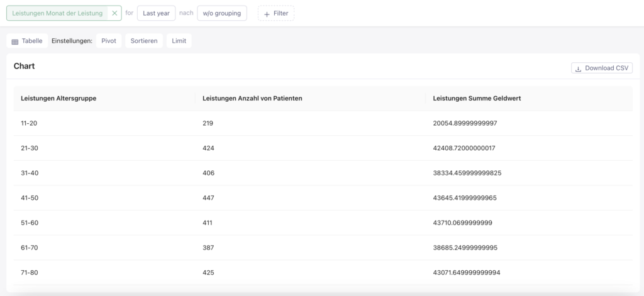644x296 pixels.
Task: Click the Einstellungen label
Action: [72, 41]
